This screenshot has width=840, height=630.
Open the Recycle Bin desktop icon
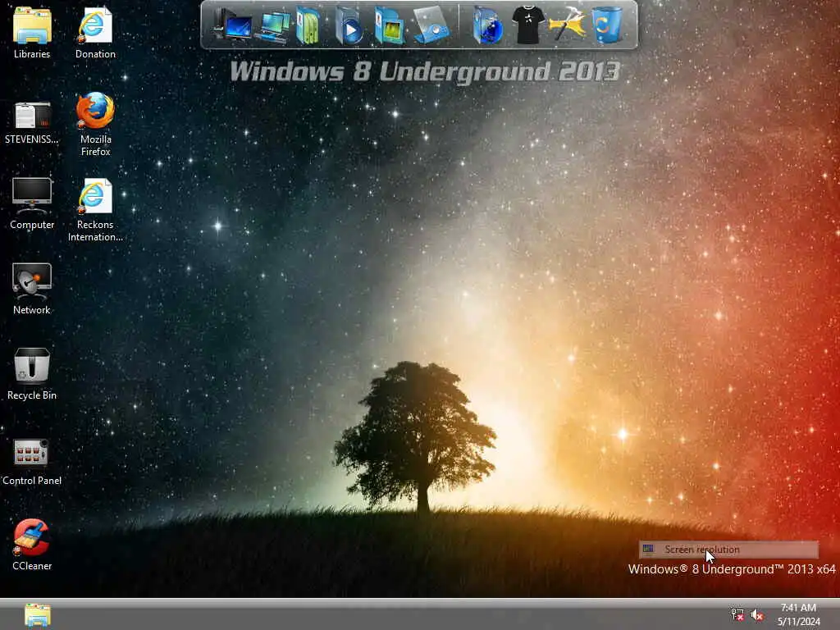[32, 374]
